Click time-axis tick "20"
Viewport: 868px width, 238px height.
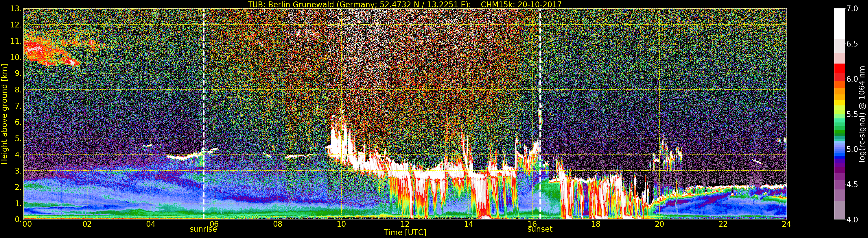659,224
